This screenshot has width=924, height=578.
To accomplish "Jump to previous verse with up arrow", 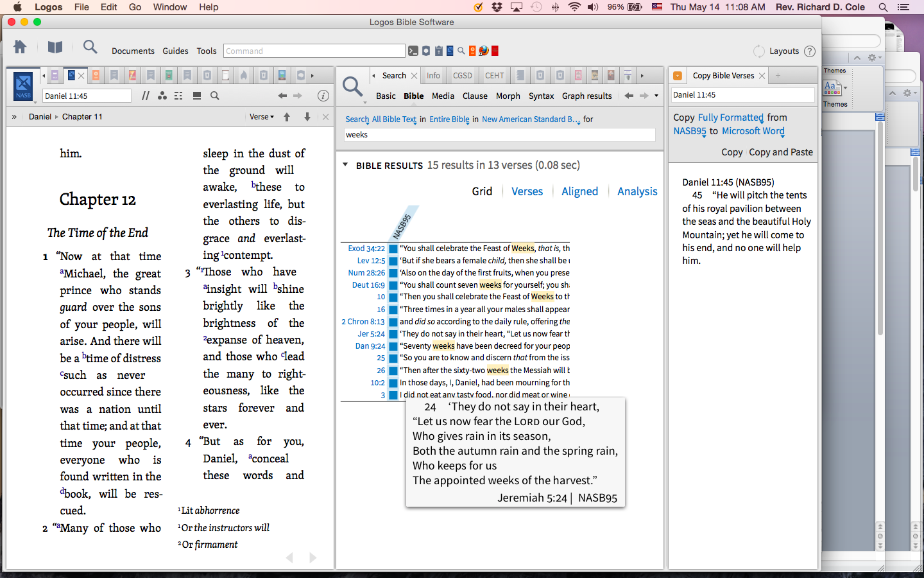I will 287,117.
